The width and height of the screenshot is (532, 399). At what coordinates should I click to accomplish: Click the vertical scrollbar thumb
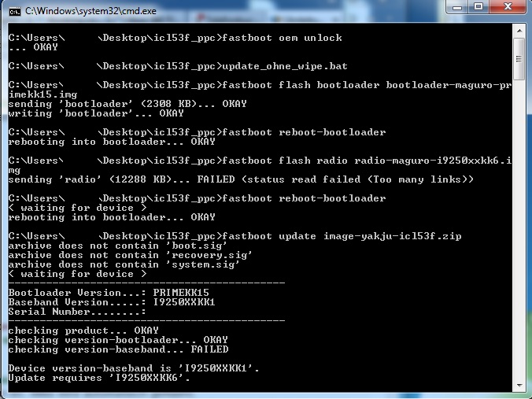click(519, 59)
